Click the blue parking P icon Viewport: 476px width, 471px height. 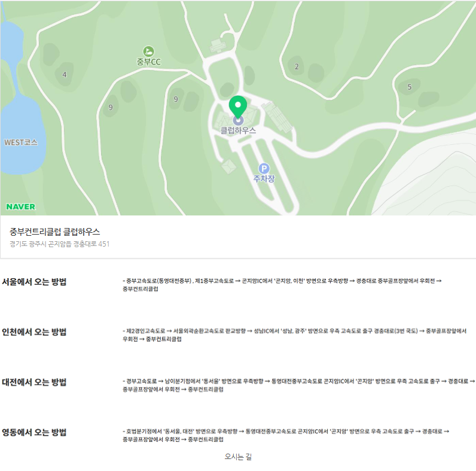click(264, 168)
